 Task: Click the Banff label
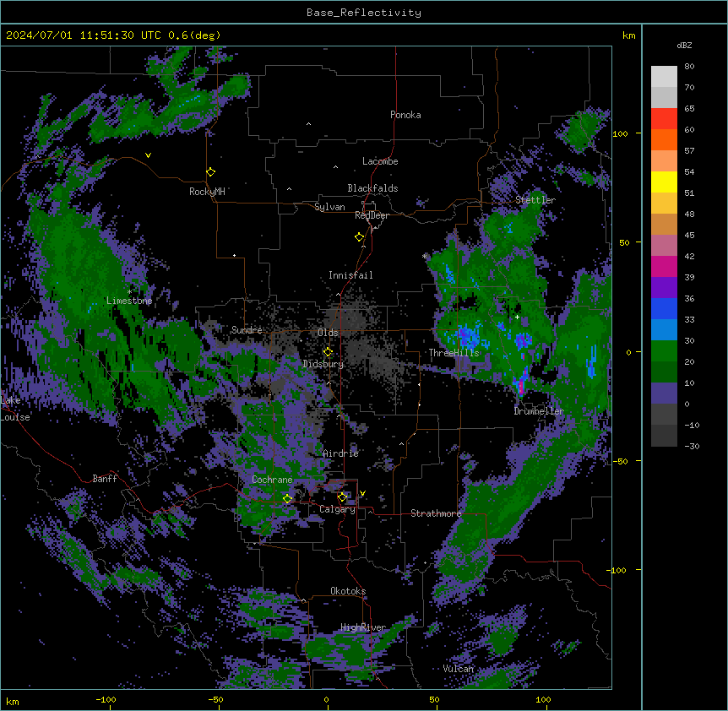[105, 479]
